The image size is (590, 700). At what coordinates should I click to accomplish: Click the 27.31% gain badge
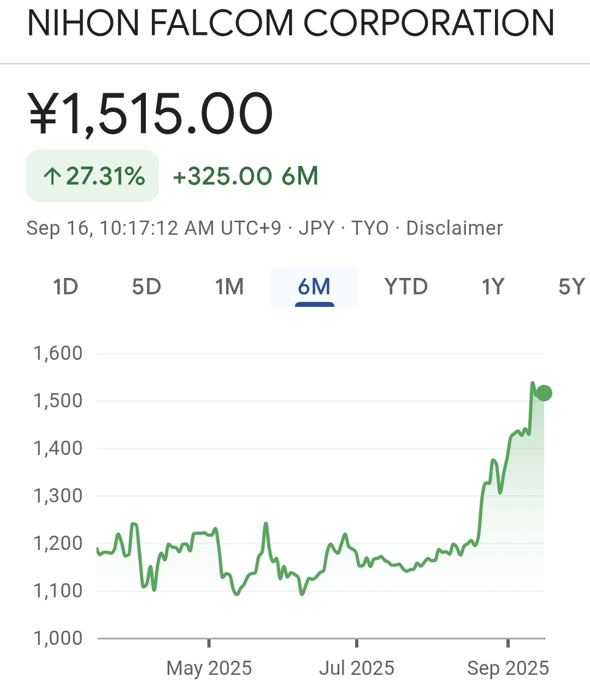[x=93, y=176]
